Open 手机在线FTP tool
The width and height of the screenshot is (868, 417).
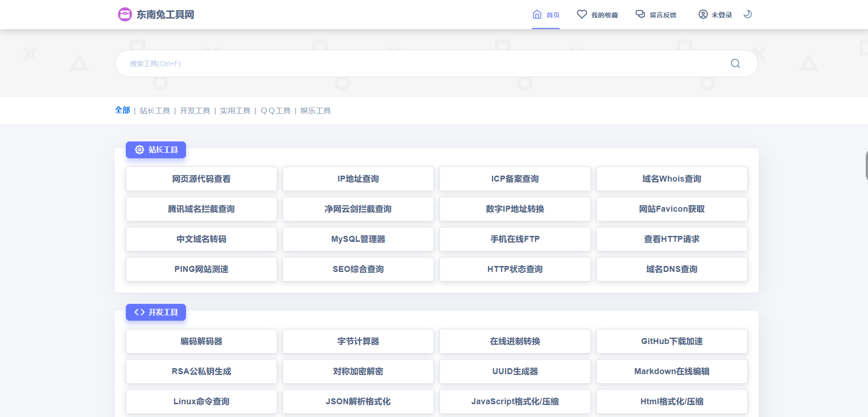click(515, 239)
